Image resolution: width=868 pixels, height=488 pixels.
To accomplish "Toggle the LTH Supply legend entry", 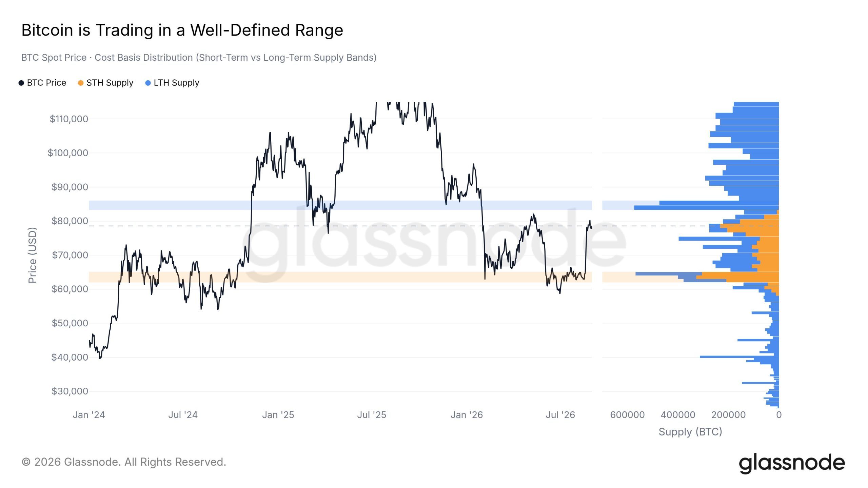I will pyautogui.click(x=172, y=83).
